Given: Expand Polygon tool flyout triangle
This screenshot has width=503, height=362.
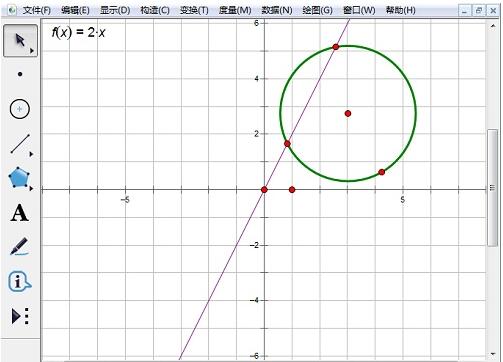Looking at the screenshot, I should click(31, 188).
